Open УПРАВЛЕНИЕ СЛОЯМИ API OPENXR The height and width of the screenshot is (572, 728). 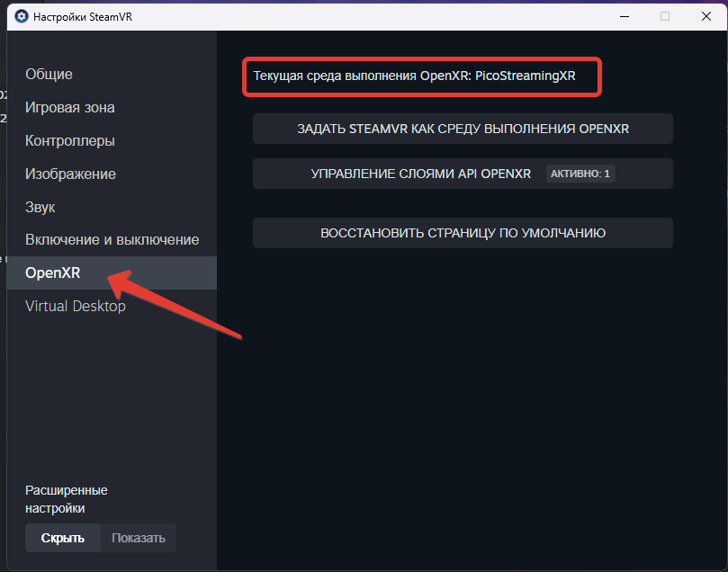(463, 174)
